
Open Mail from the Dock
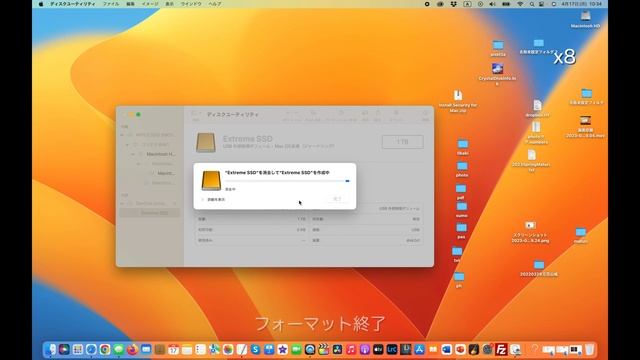(146, 349)
